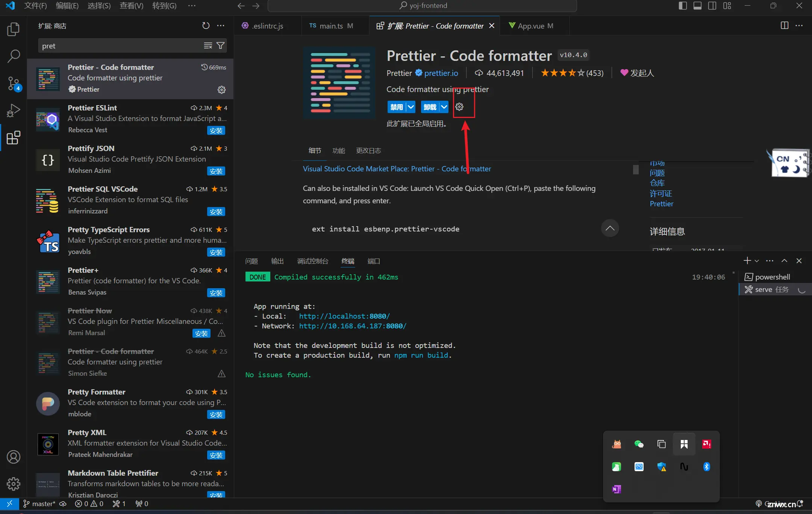Open the Explorer view in activity bar
This screenshot has width=812, height=514.
[14, 29]
